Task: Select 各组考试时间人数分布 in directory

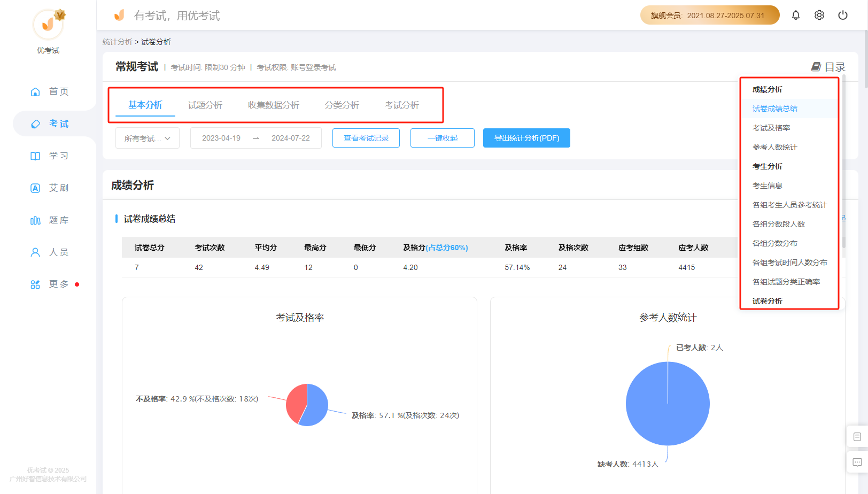Action: coord(790,263)
